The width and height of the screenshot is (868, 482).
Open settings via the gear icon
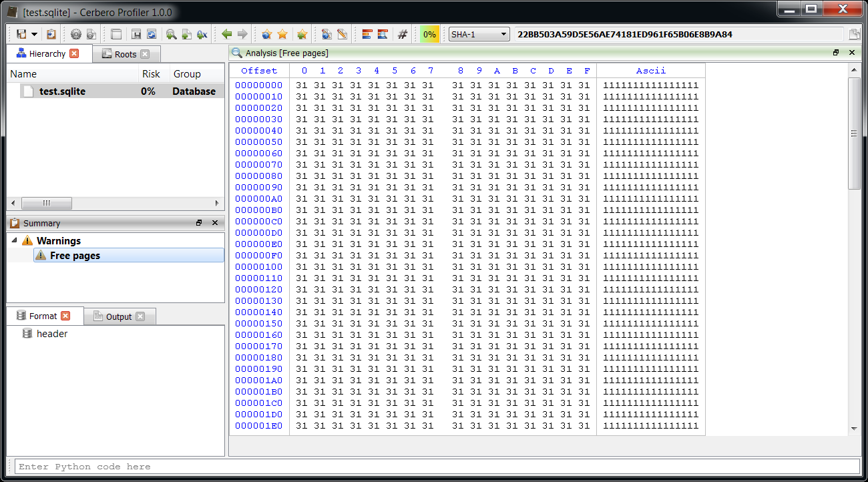point(75,34)
